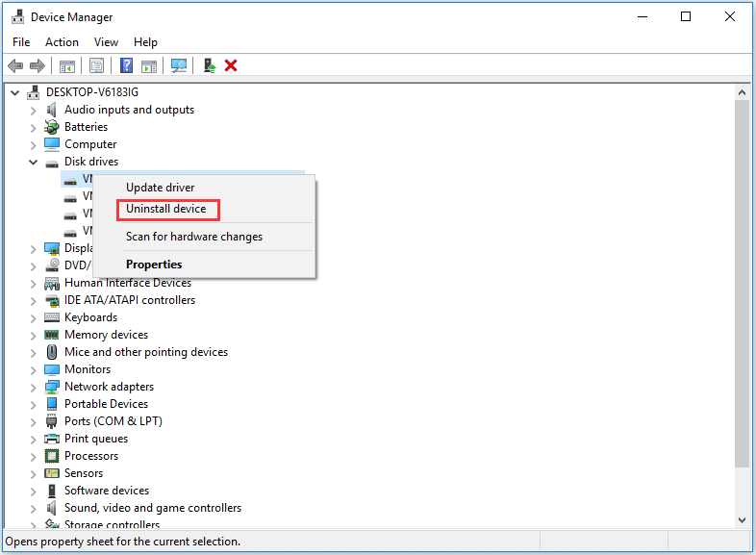Viewport: 756px width, 555px height.
Task: Expand Audio inputs and outputs
Action: point(33,111)
